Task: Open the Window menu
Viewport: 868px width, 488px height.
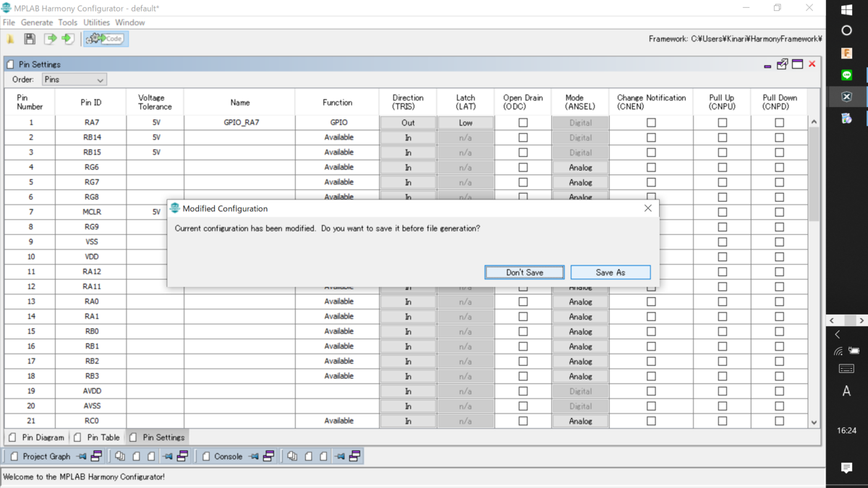Action: [x=130, y=22]
